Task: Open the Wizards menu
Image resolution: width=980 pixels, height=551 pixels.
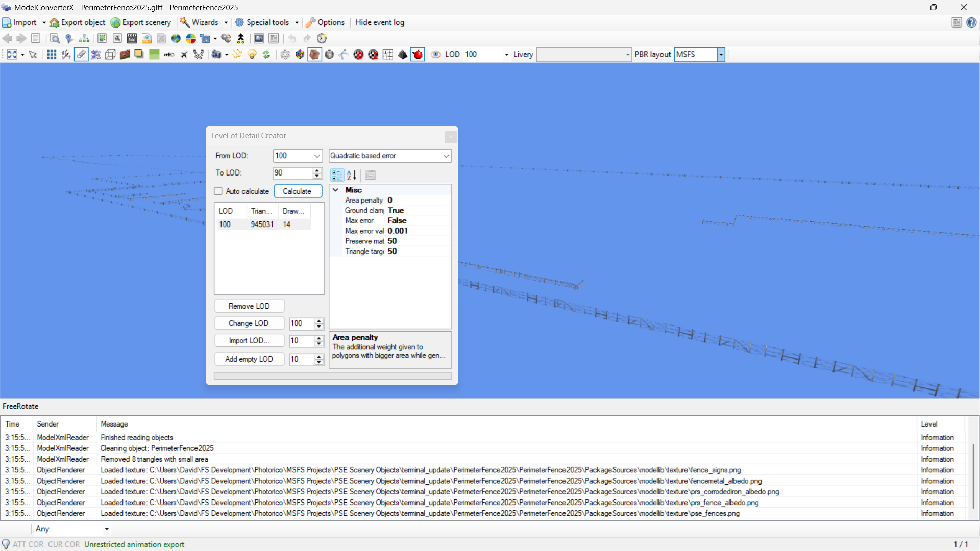Action: pos(204,22)
